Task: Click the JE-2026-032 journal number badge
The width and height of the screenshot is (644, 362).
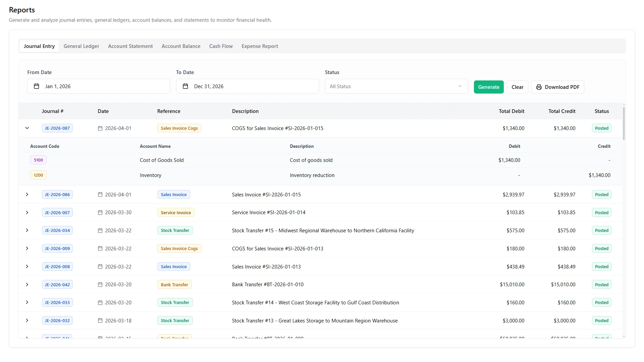Action: click(x=57, y=320)
